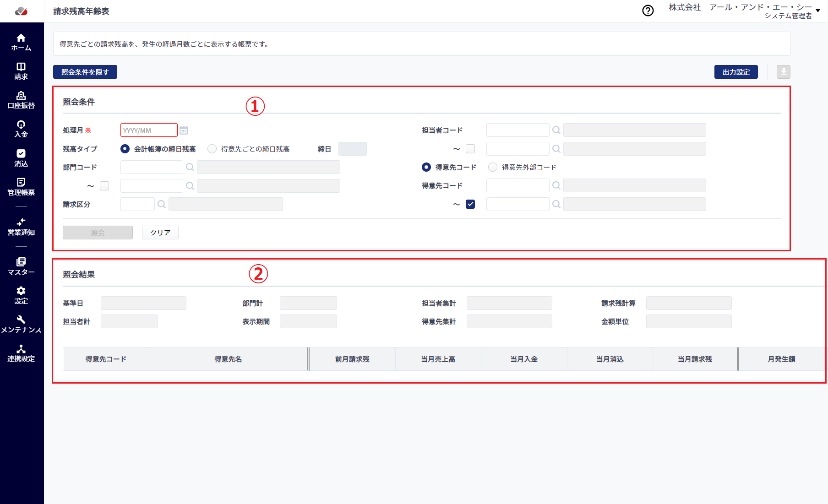
Task: Click the application logo icon
Action: click(x=21, y=11)
